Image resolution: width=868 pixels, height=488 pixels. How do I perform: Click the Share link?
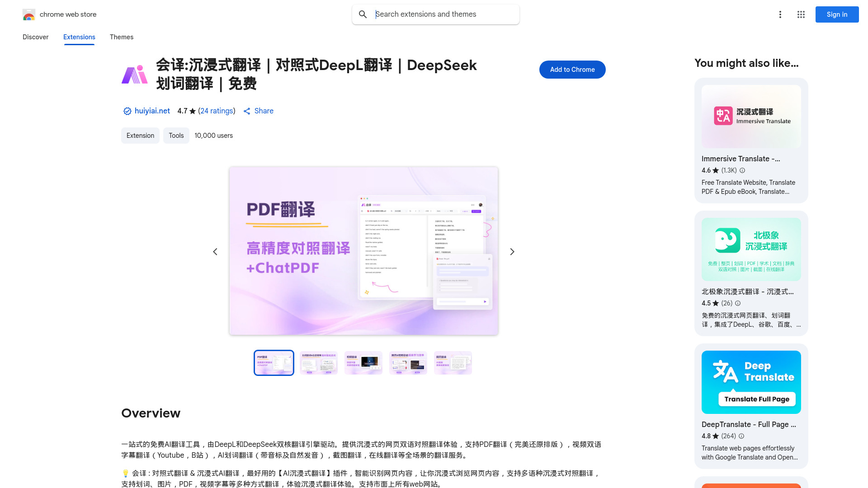(x=264, y=111)
